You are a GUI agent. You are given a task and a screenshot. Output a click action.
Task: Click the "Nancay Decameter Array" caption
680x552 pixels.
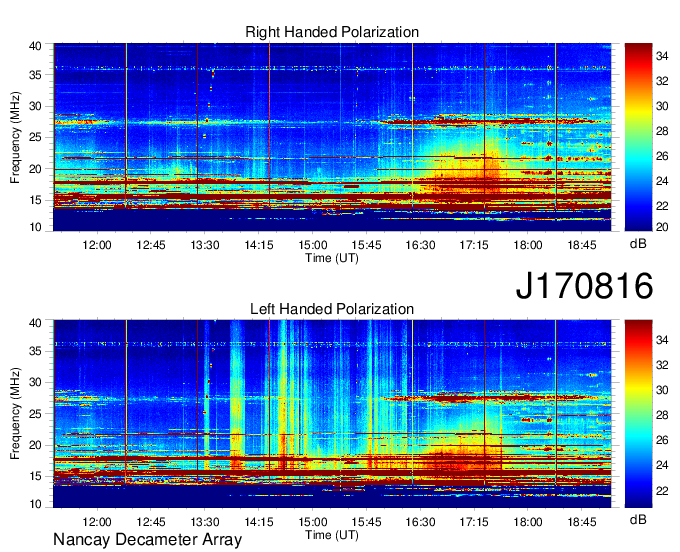point(147,539)
